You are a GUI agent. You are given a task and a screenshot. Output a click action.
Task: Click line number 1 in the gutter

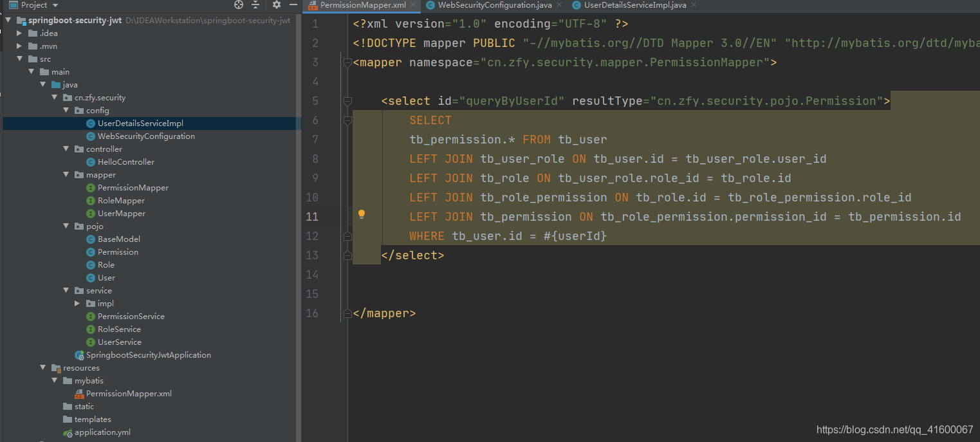click(315, 24)
